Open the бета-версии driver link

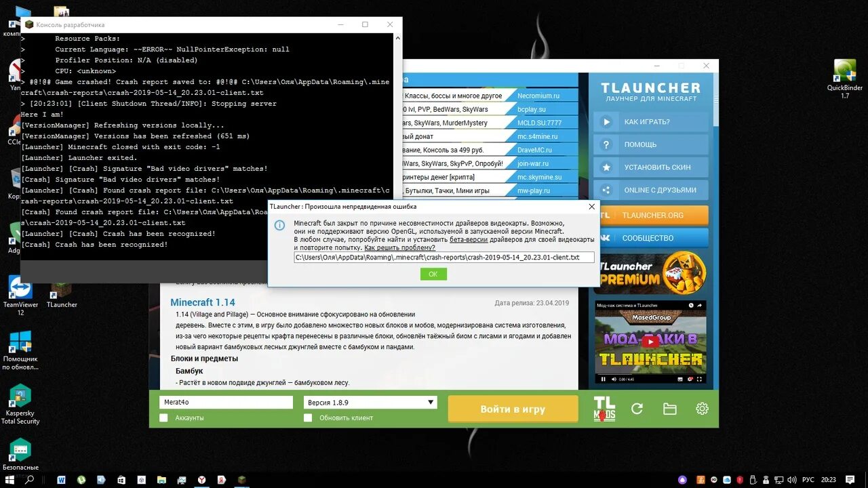[x=468, y=239]
